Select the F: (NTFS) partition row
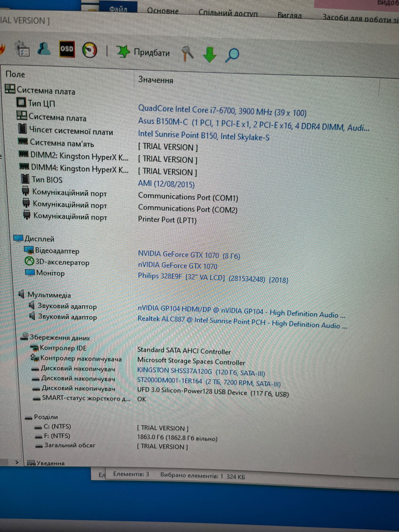Screen dimensions: 399x532 [x=53, y=436]
